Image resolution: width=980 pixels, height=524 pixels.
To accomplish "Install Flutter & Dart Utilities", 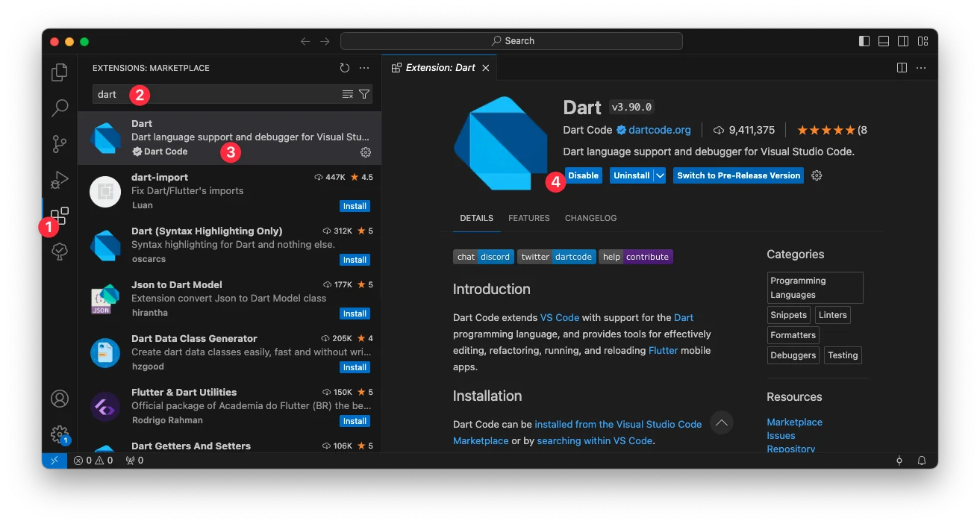I will pyautogui.click(x=355, y=421).
